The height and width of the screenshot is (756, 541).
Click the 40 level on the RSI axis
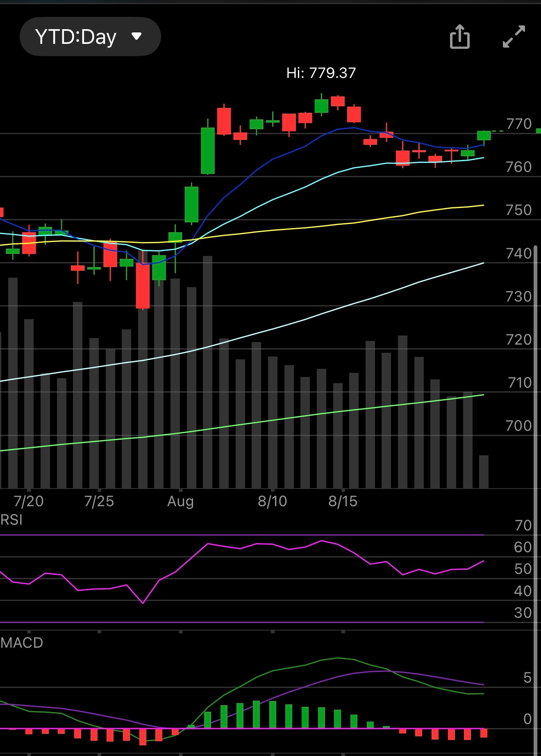pos(523,591)
